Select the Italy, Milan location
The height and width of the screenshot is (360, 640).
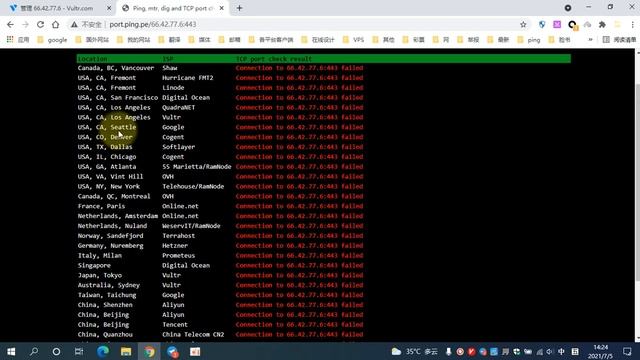point(100,256)
